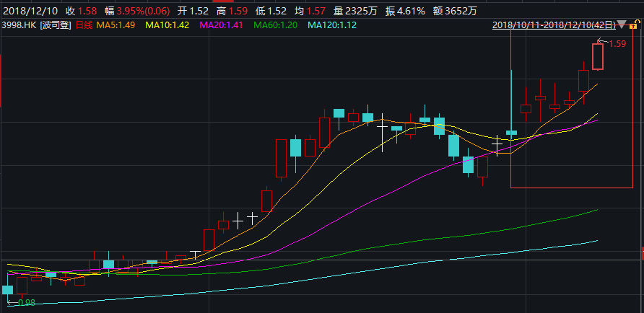Image resolution: width=644 pixels, height=313 pixels.
Task: Click the turnover 3652万 value
Action: coord(462,11)
